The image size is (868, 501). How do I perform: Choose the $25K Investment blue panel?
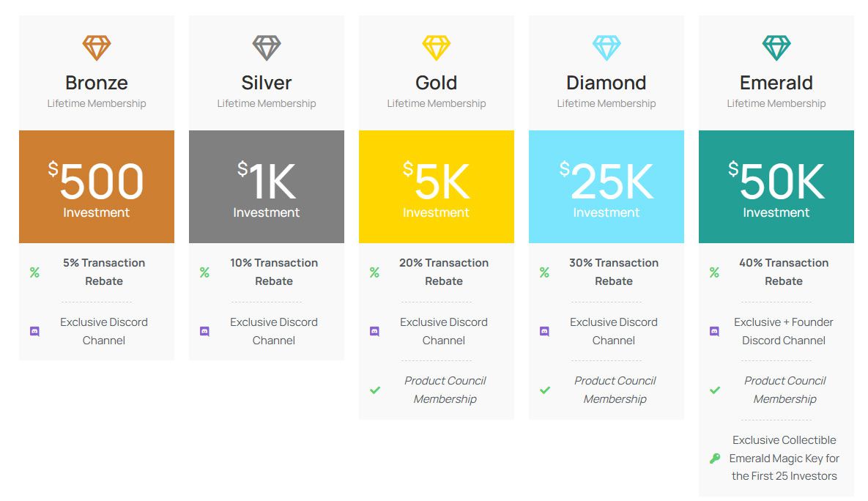[607, 187]
